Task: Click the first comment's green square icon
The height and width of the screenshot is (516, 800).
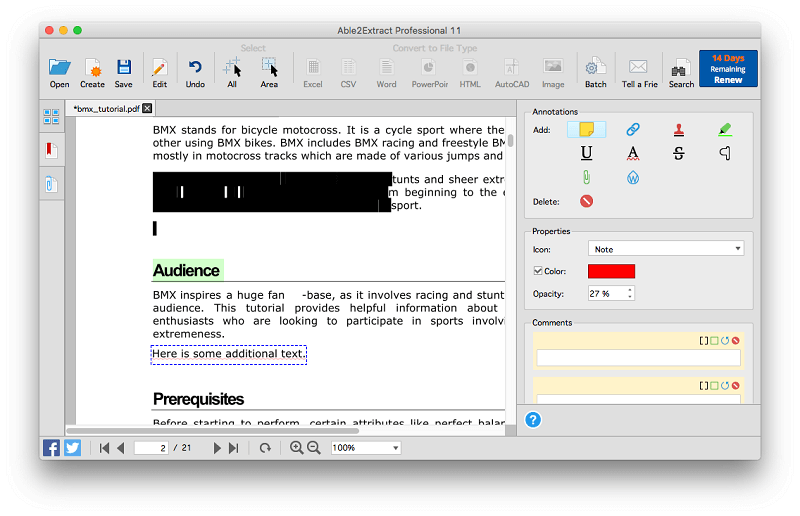Action: click(x=714, y=340)
